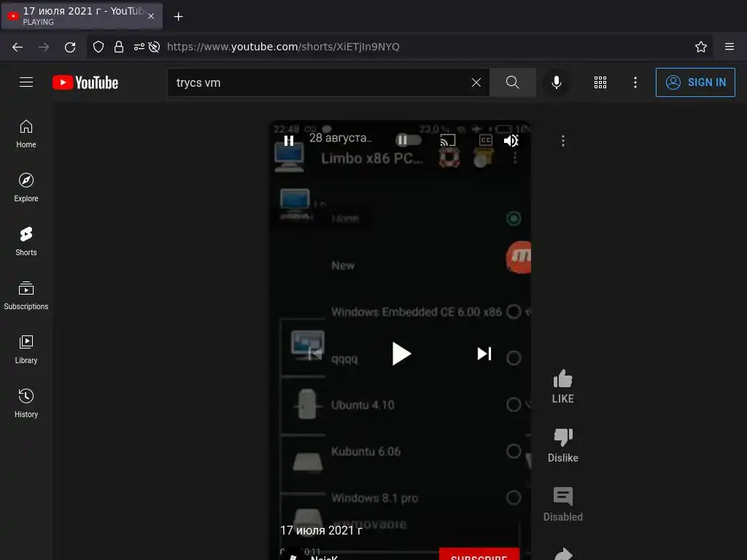Image resolution: width=747 pixels, height=560 pixels.
Task: Click the '28 августа..' title in the player
Action: click(340, 138)
